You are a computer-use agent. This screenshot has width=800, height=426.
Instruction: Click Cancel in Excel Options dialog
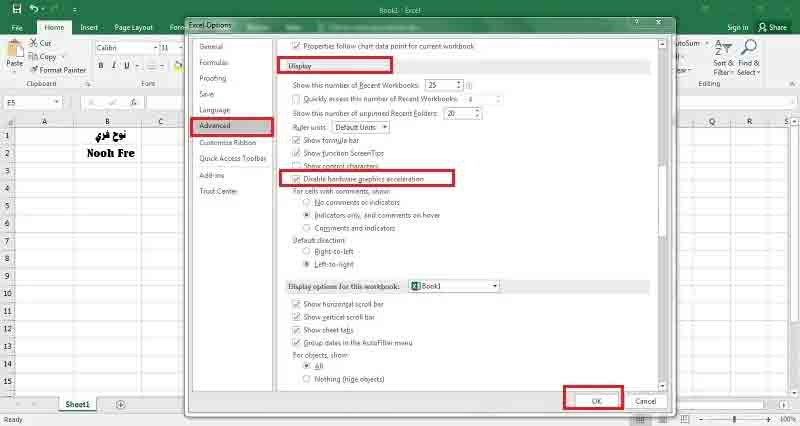coord(645,401)
